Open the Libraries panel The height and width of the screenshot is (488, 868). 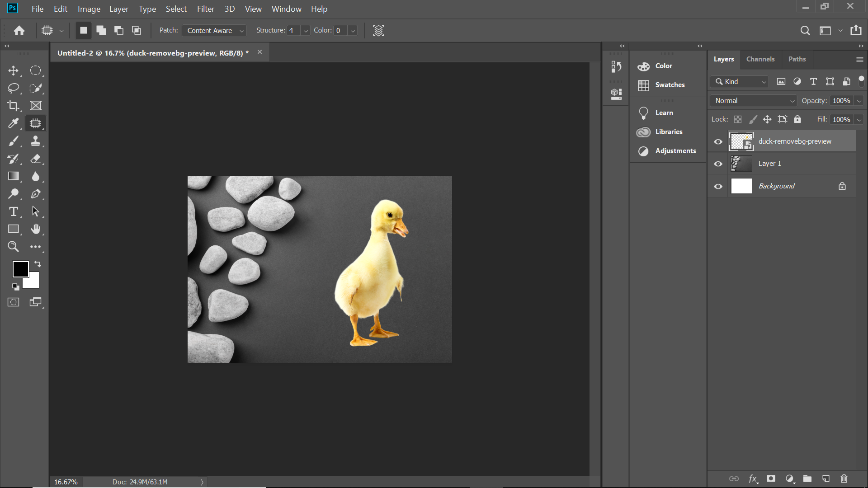pyautogui.click(x=669, y=131)
